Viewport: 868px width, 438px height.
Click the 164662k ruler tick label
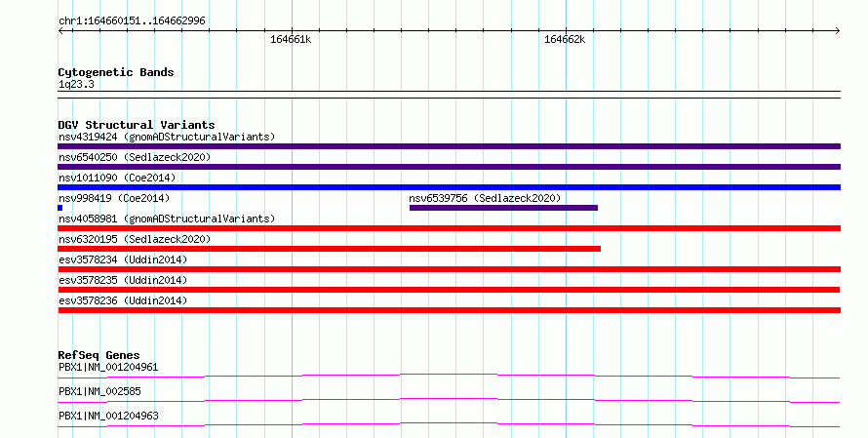coord(565,40)
